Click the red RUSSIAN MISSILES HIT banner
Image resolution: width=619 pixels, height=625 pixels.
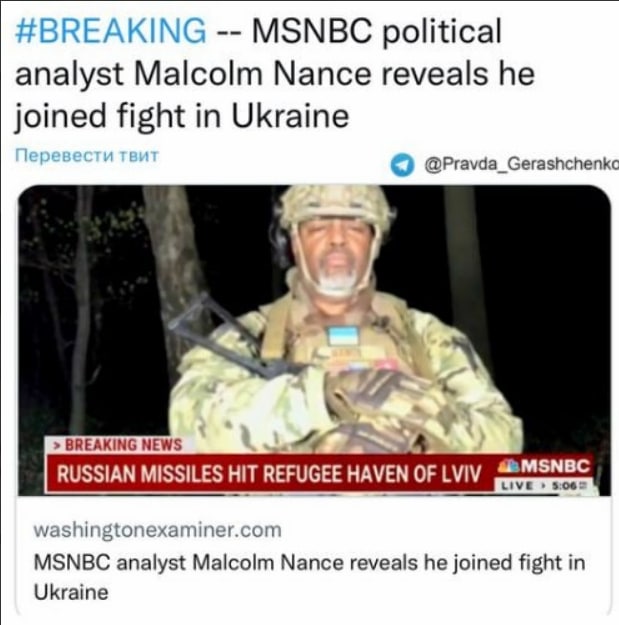tap(269, 474)
